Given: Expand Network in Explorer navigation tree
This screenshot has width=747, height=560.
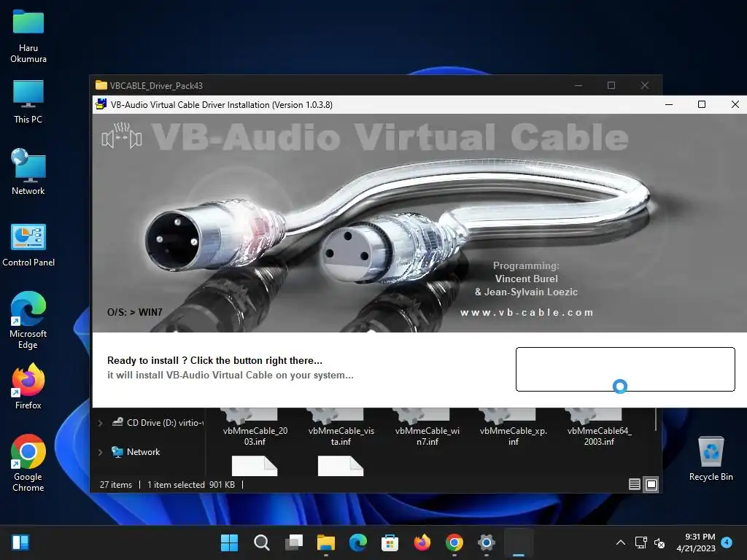Looking at the screenshot, I should point(101,452).
